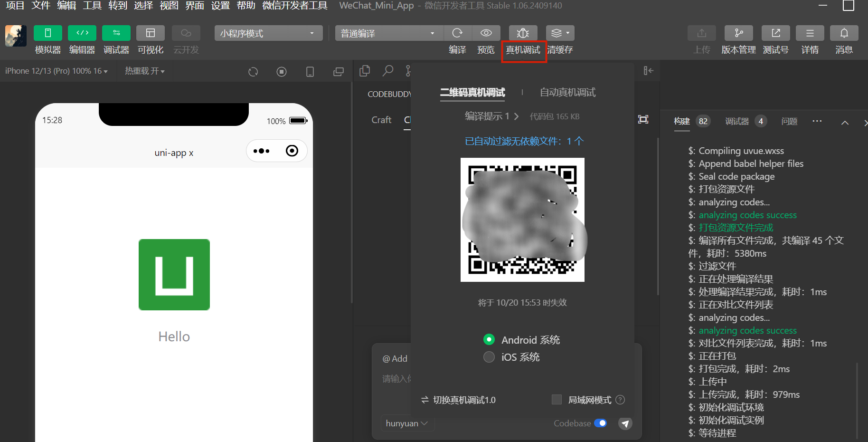Switch to the 自动真机调试 tab

[x=567, y=92]
